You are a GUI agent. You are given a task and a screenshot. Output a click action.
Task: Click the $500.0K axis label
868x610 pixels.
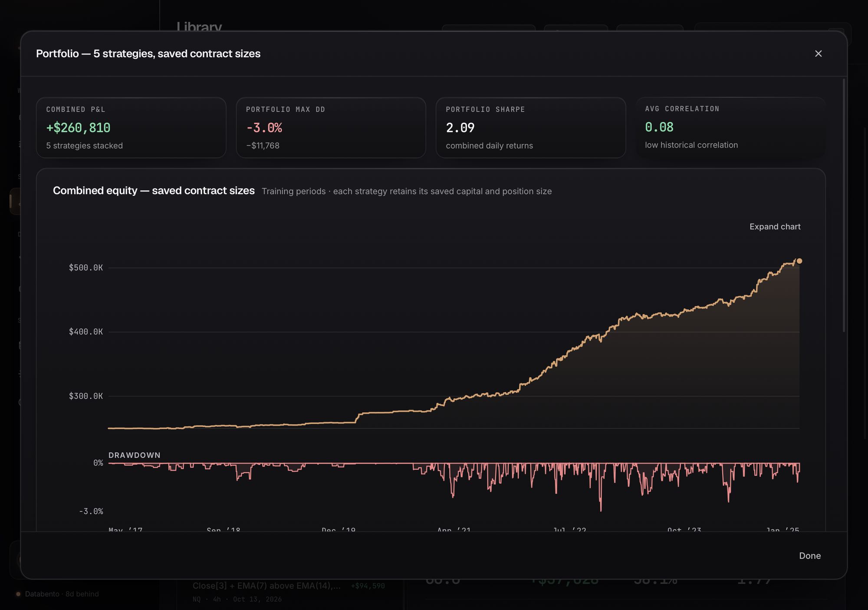(86, 268)
